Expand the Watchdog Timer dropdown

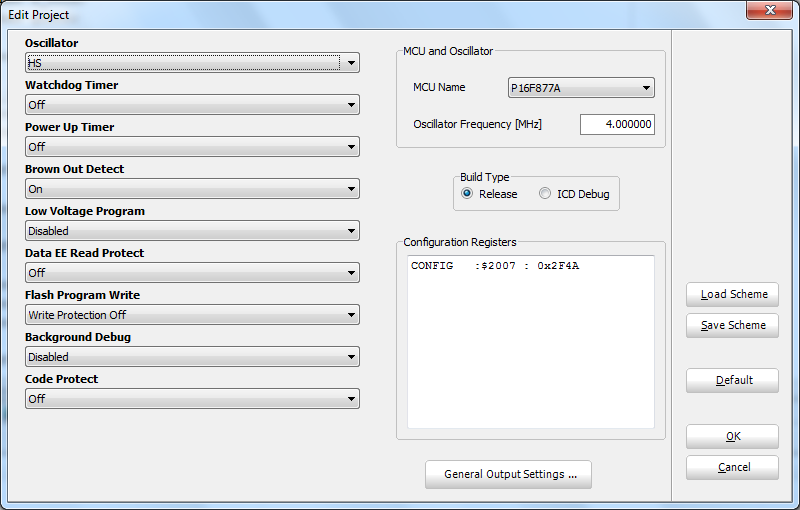click(192, 105)
